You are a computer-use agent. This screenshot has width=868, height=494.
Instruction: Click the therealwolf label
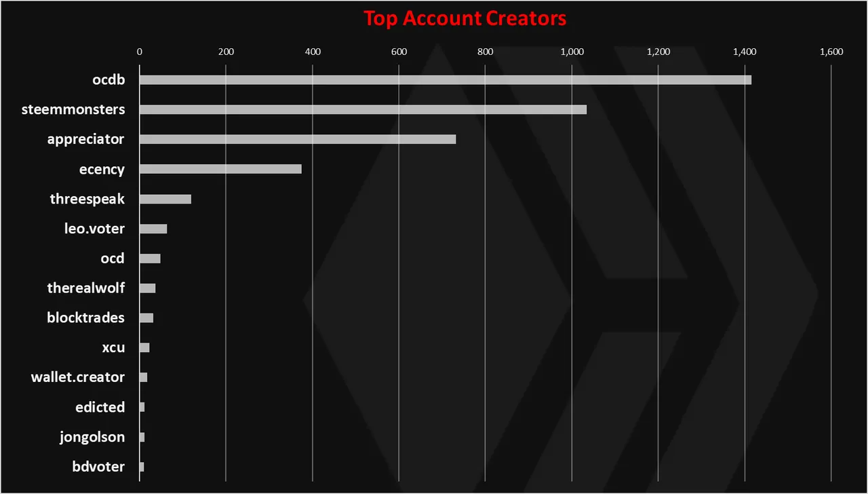point(86,288)
